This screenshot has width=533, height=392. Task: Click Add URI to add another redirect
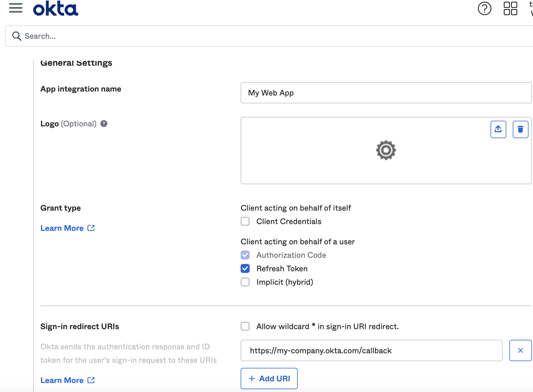(x=269, y=378)
